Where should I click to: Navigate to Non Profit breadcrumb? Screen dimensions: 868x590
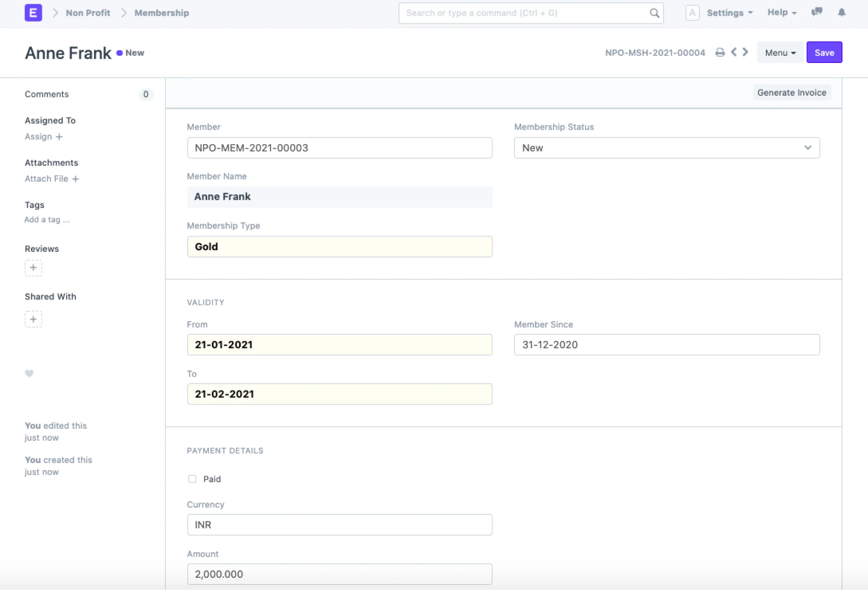tap(87, 13)
